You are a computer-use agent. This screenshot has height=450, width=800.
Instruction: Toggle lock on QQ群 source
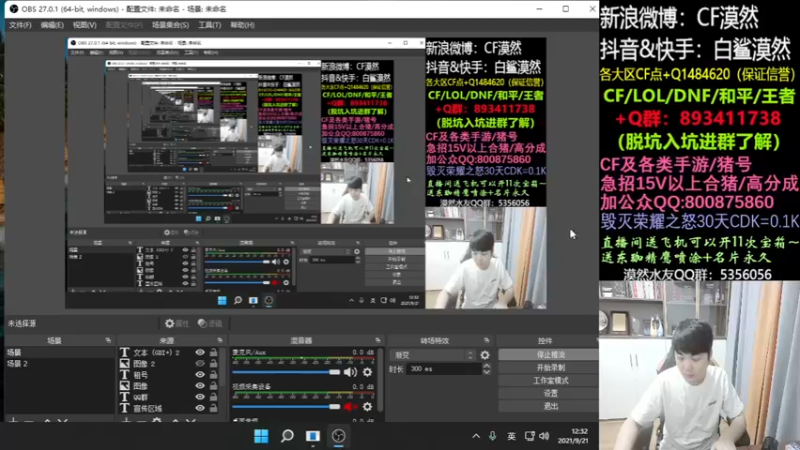click(213, 397)
